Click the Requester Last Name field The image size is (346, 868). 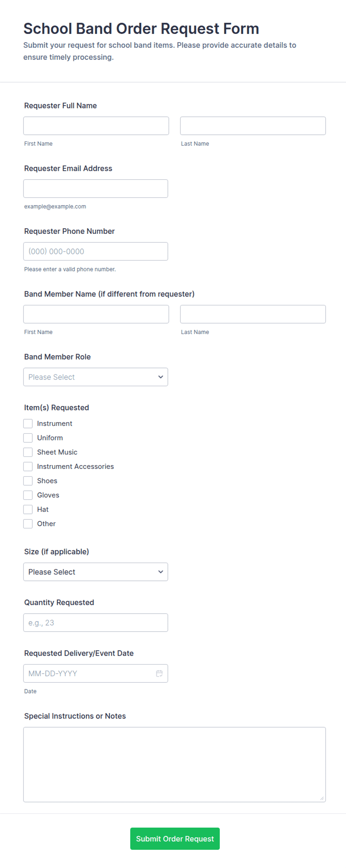(x=253, y=126)
